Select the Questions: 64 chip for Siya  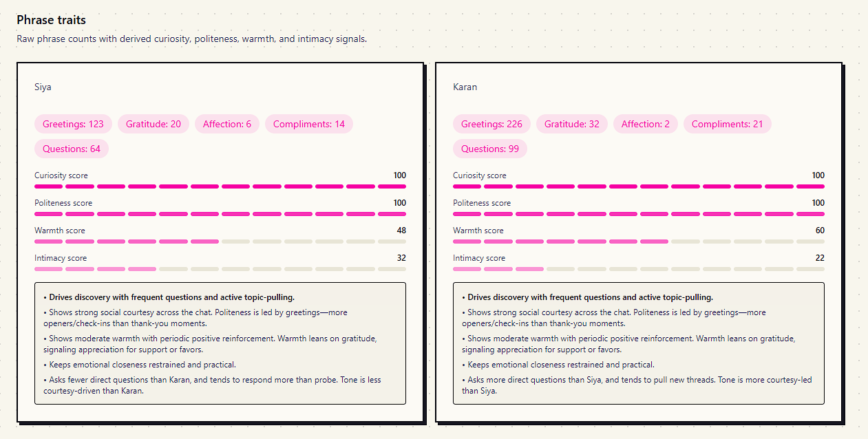coord(71,149)
